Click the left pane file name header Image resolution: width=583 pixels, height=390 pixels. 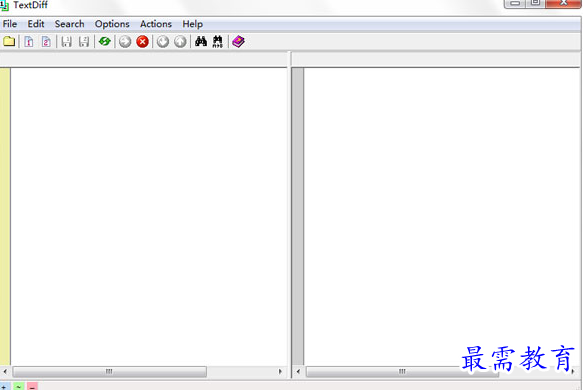[x=144, y=59]
